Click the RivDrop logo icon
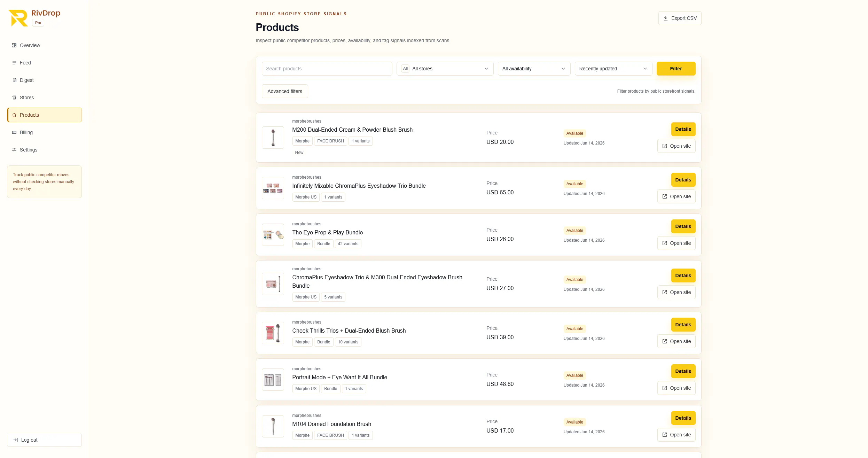This screenshot has width=868, height=458. coord(18,18)
